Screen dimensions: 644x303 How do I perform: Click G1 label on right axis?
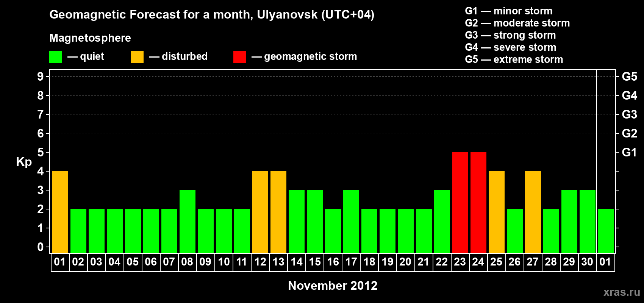point(630,152)
